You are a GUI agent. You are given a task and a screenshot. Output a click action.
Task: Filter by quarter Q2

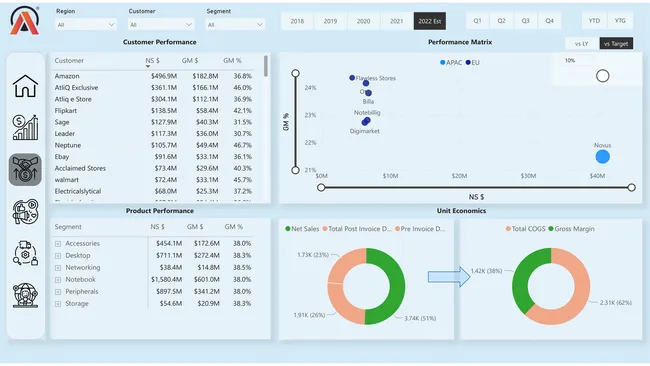(502, 21)
